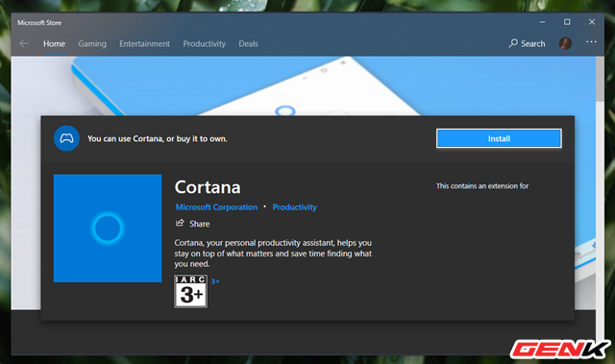The height and width of the screenshot is (364, 615).
Task: Minimize the Microsoft Store window
Action: pos(542,22)
